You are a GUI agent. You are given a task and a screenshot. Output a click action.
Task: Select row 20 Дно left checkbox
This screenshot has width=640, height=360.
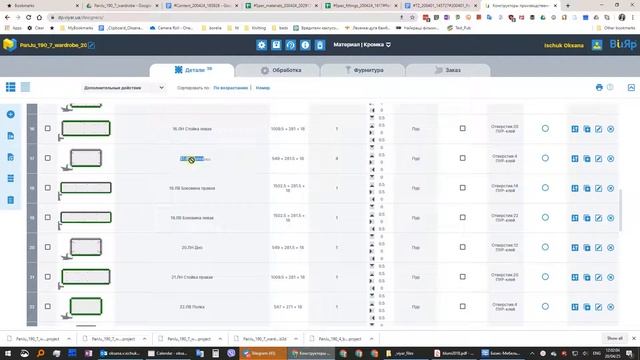pos(48,247)
